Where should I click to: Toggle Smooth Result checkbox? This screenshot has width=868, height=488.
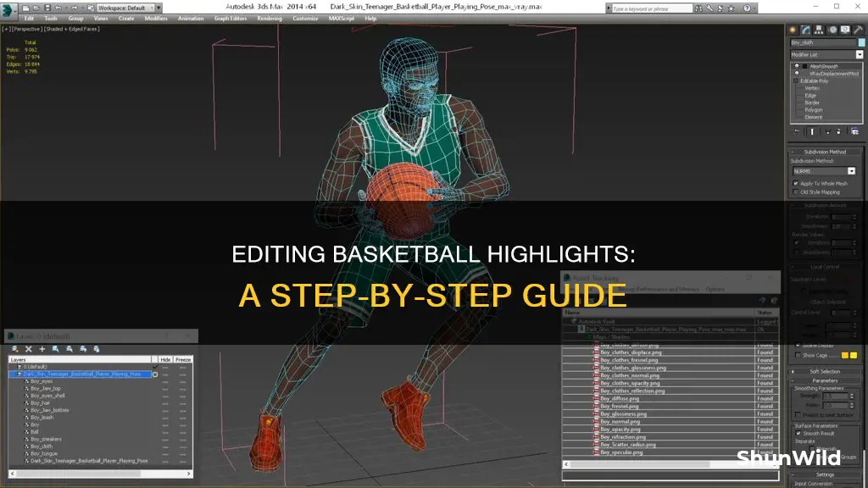coord(798,434)
